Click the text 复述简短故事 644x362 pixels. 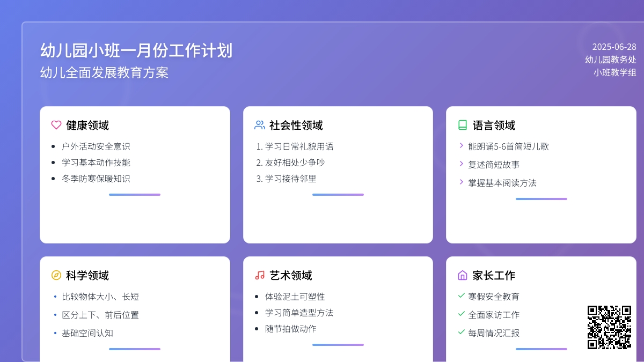click(x=494, y=165)
